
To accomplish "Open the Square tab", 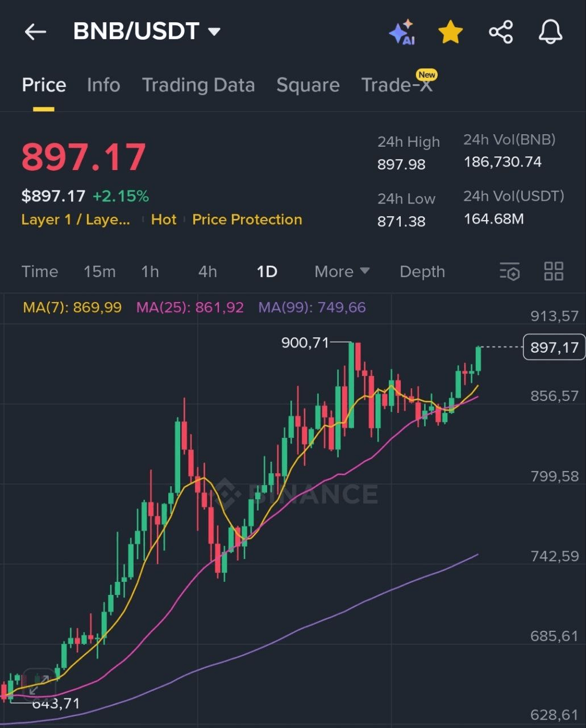I will (x=307, y=85).
